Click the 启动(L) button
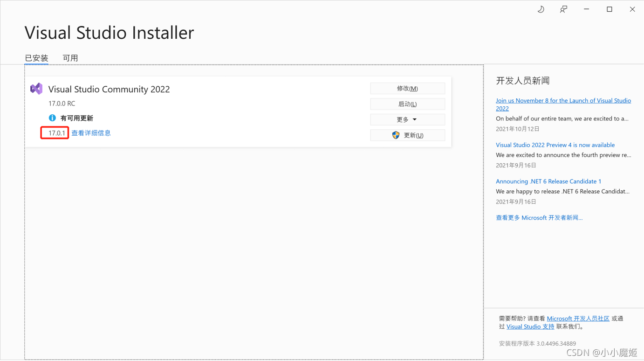This screenshot has height=361, width=644. point(407,104)
